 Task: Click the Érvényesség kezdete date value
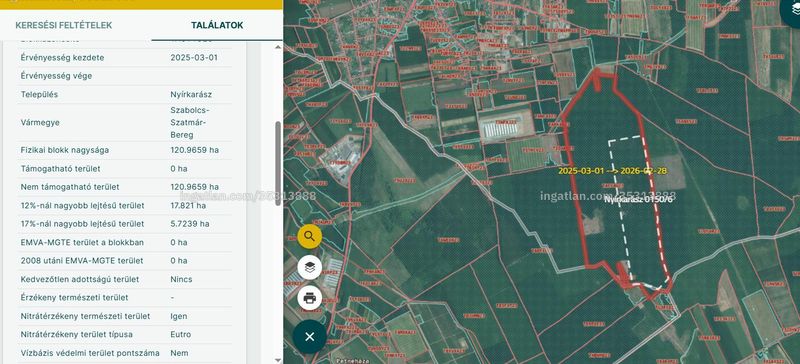tap(194, 58)
